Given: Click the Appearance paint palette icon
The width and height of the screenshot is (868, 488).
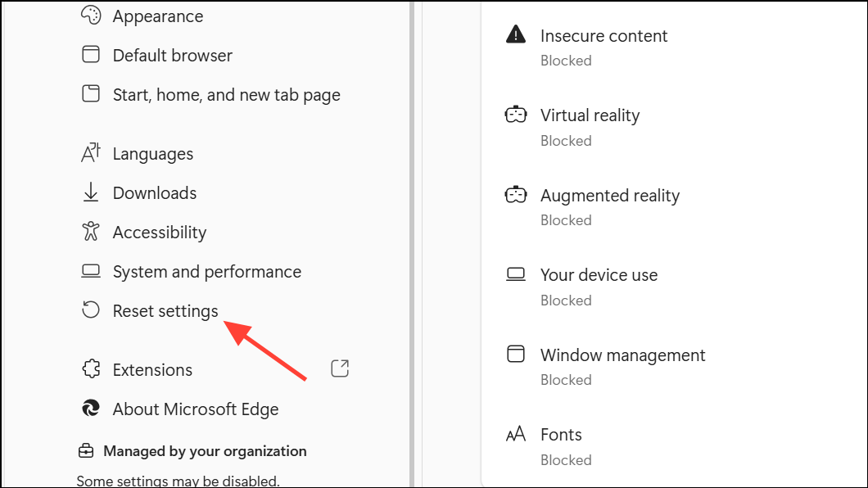Looking at the screenshot, I should (90, 15).
